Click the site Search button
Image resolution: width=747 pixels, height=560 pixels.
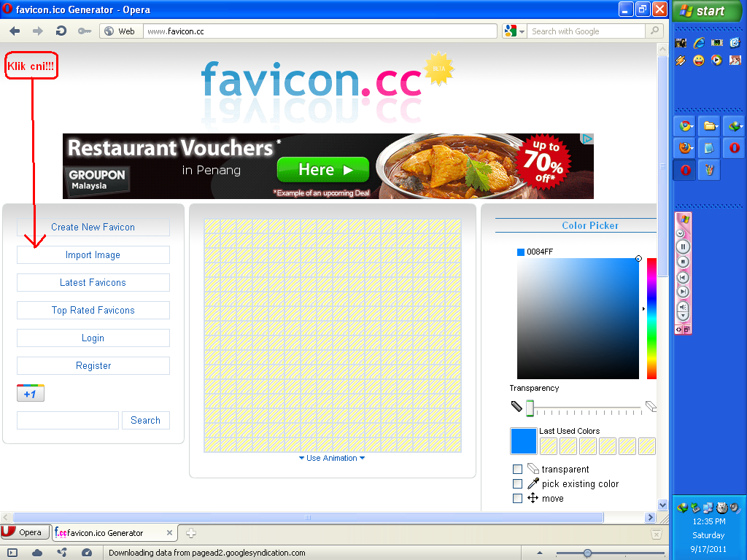click(146, 421)
